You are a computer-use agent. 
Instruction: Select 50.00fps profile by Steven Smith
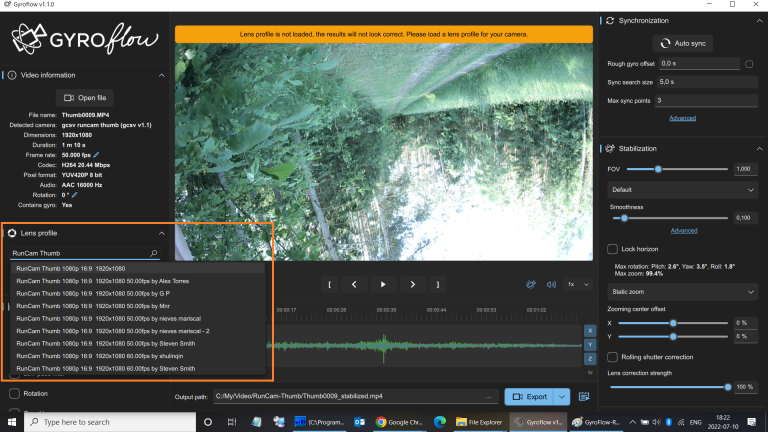pos(137,343)
